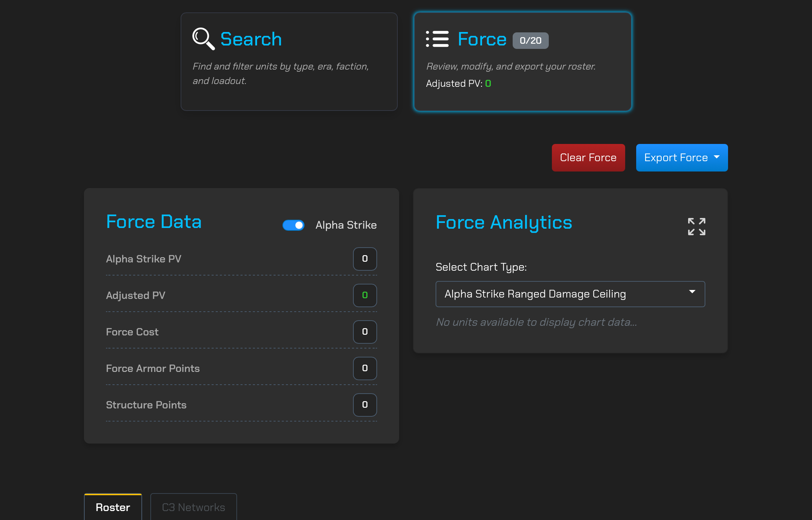Click the Adjusted PV value in Force card
The height and width of the screenshot is (520, 812).
[x=488, y=84]
